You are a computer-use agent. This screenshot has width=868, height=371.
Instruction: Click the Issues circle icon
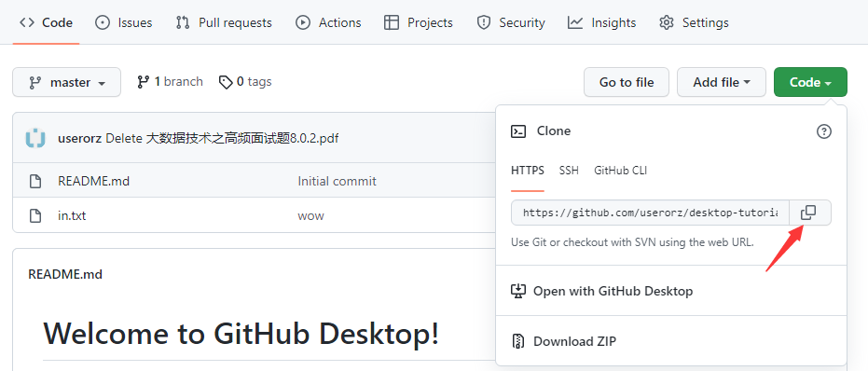click(x=103, y=22)
